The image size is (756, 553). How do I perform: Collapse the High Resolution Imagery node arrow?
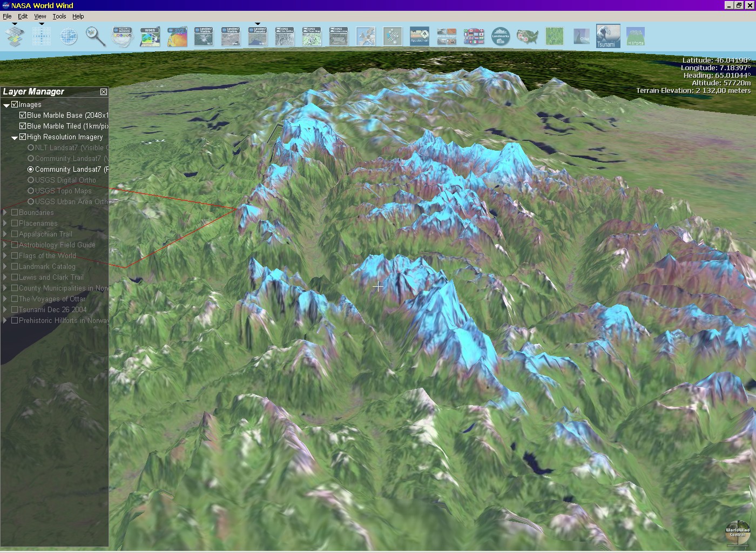(x=15, y=138)
